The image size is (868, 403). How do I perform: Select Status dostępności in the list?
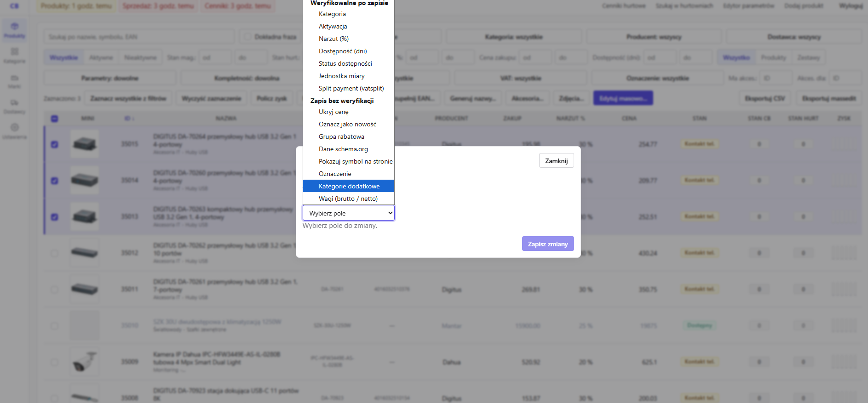349,63
